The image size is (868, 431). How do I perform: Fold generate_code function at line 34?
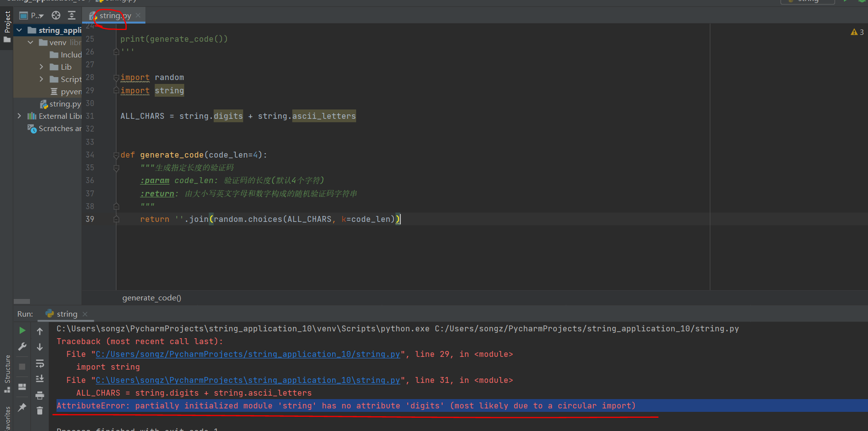[x=116, y=155]
